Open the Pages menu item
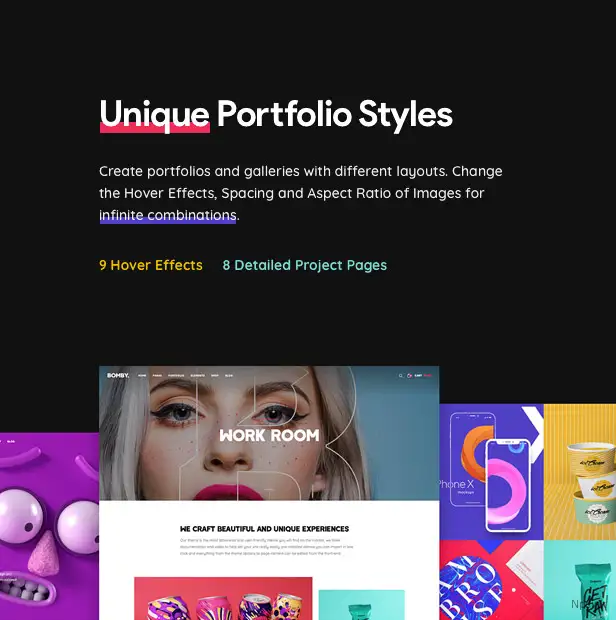616x620 pixels. [x=157, y=376]
